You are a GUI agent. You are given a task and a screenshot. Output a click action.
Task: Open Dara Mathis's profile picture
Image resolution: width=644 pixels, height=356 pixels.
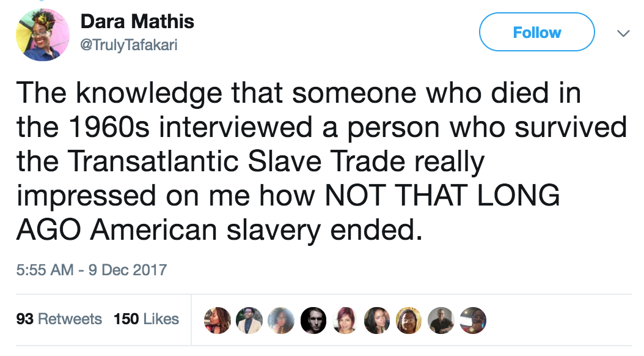[42, 34]
